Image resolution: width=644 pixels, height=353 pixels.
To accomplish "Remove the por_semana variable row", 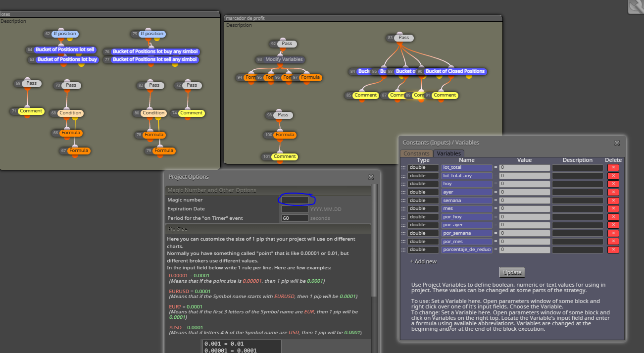I will pyautogui.click(x=613, y=233).
